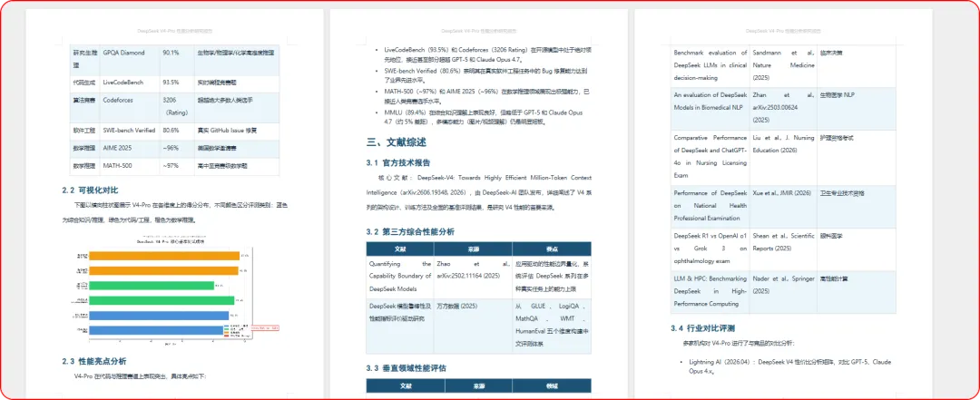The image size is (980, 400).
Task: Click the 'Codeforces' table cell on first page
Action: 130,106
